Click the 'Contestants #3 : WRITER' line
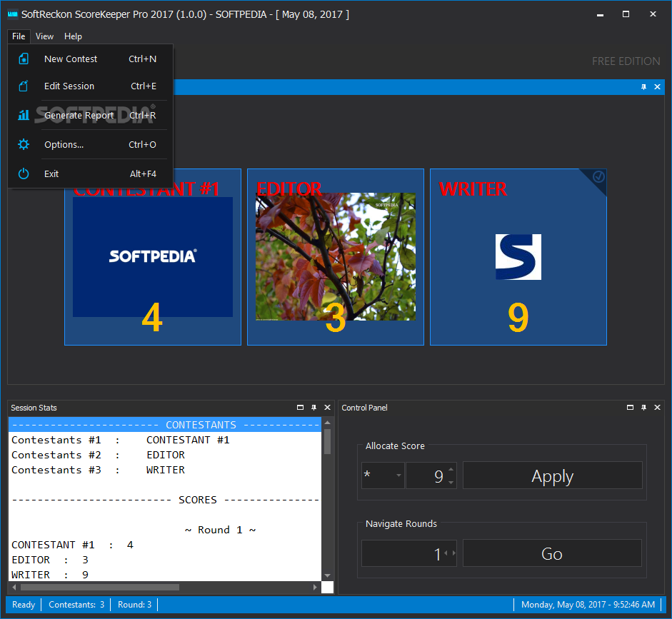Screen dimensions: 672x619 point(98,470)
